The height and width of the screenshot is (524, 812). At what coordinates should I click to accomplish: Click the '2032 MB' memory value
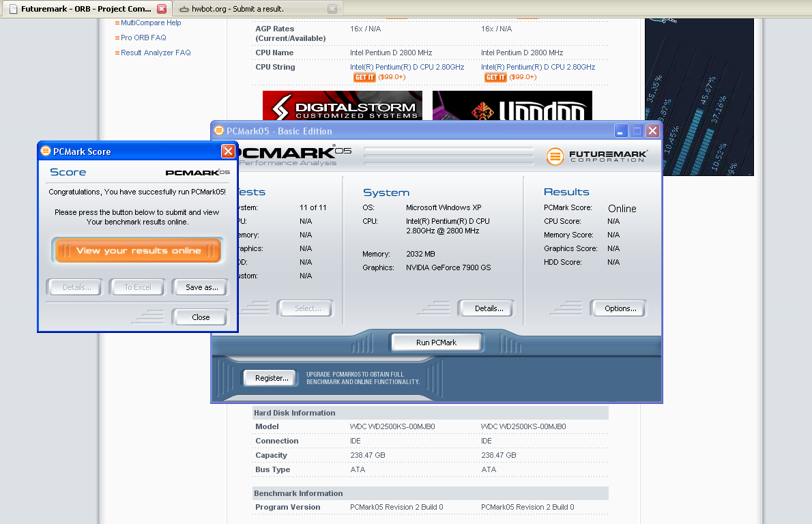coord(420,254)
